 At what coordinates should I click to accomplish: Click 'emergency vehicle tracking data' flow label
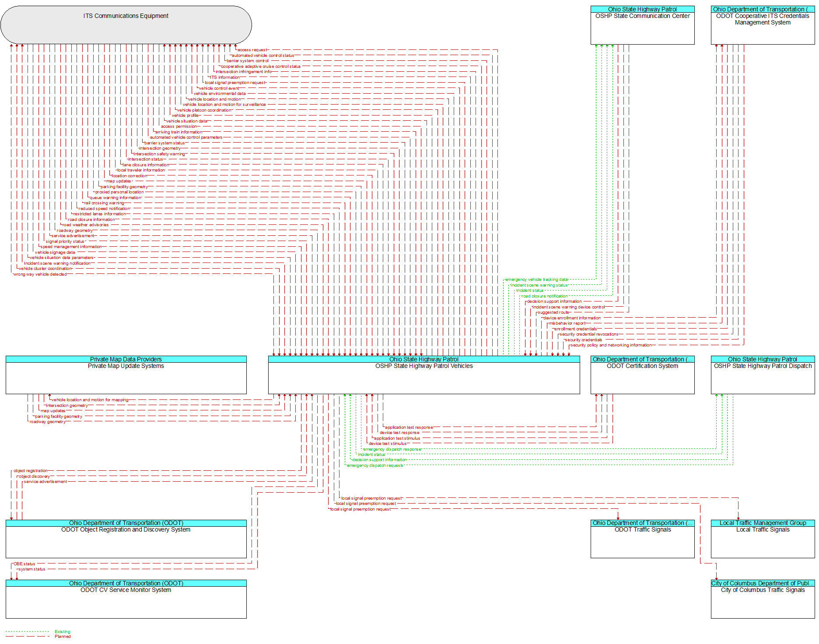pos(536,280)
